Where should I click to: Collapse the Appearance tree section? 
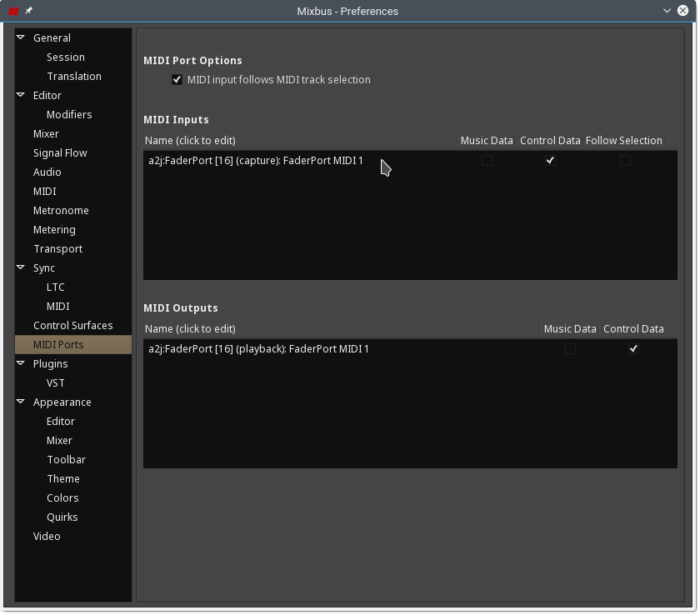tap(21, 402)
